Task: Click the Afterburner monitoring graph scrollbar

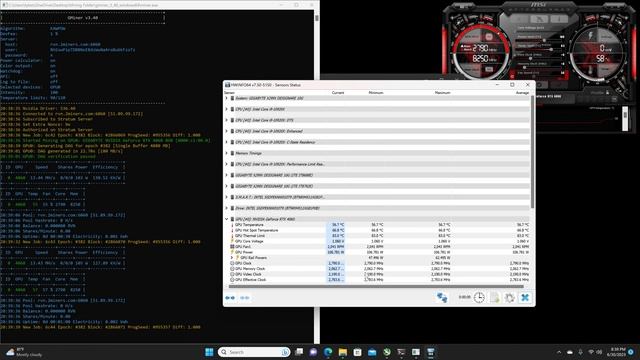Action: [x=625, y=119]
